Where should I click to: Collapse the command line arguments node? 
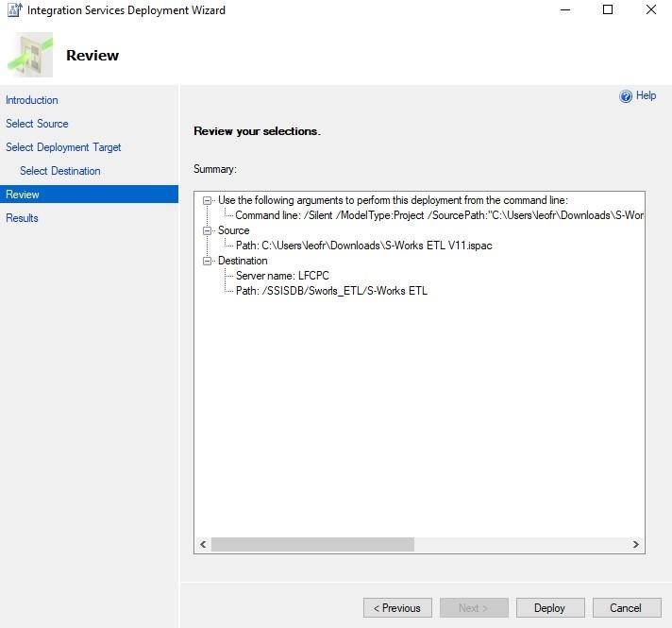207,200
